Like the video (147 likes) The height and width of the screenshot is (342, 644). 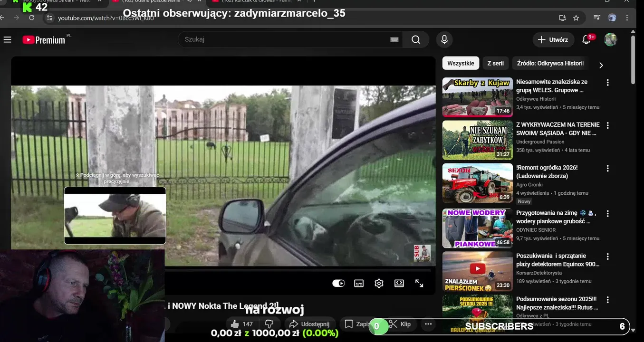(241, 324)
